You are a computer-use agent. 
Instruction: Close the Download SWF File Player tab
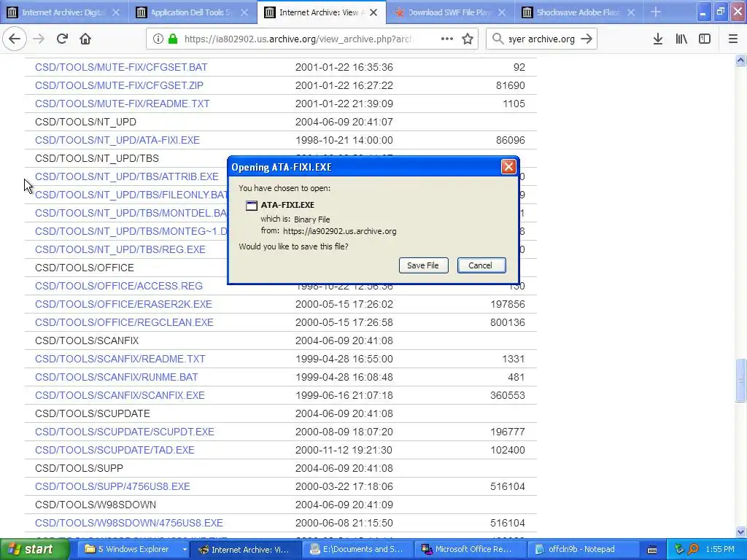tap(502, 12)
